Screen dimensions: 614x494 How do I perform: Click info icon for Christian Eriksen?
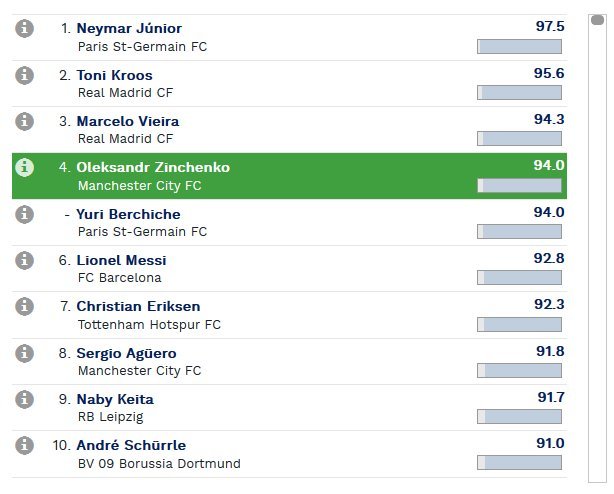pyautogui.click(x=25, y=306)
